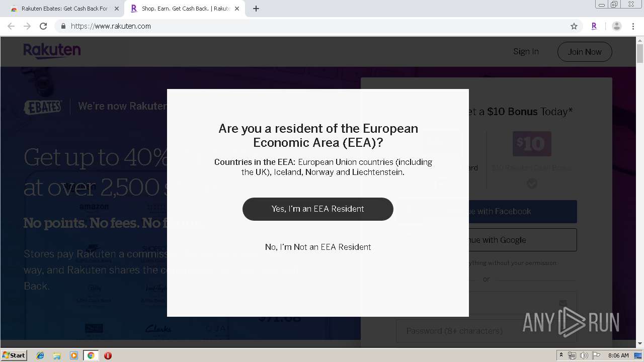Open the Rakuten extension icon
Viewport: 644px width, 362px height.
pyautogui.click(x=594, y=26)
